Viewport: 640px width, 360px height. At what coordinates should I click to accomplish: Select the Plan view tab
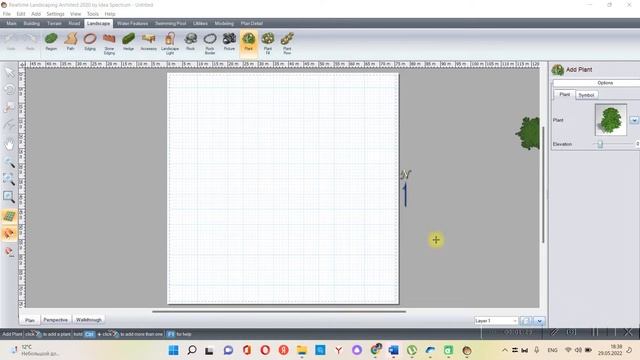tap(30, 320)
